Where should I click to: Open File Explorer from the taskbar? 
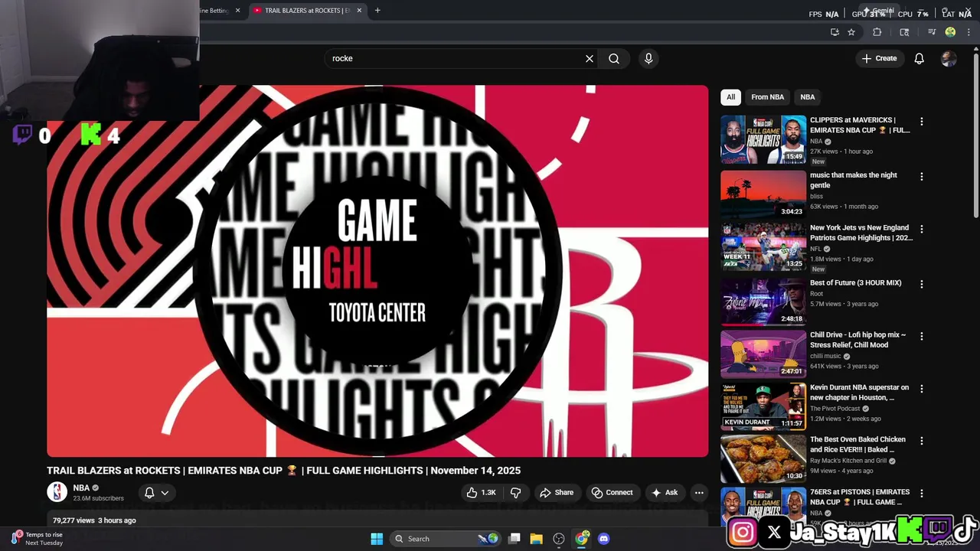(x=537, y=539)
